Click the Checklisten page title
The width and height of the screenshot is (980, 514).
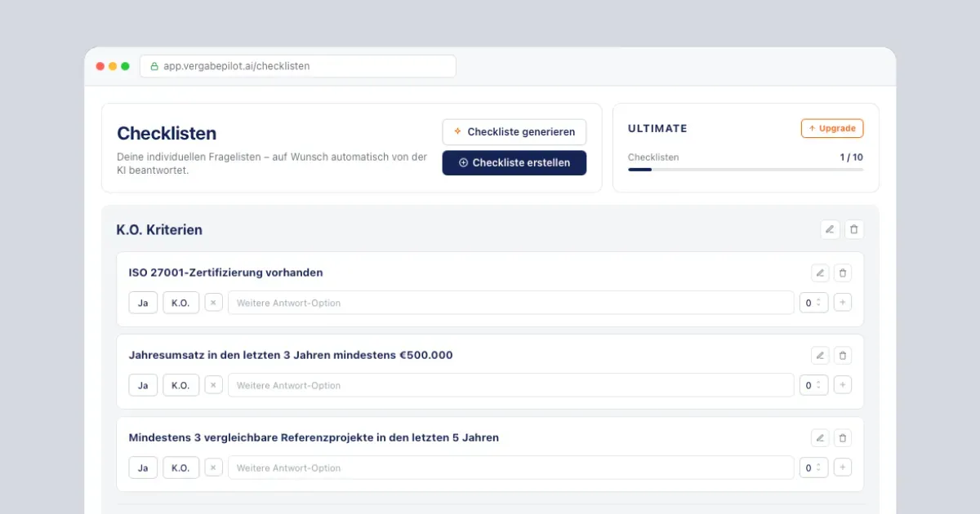(167, 134)
